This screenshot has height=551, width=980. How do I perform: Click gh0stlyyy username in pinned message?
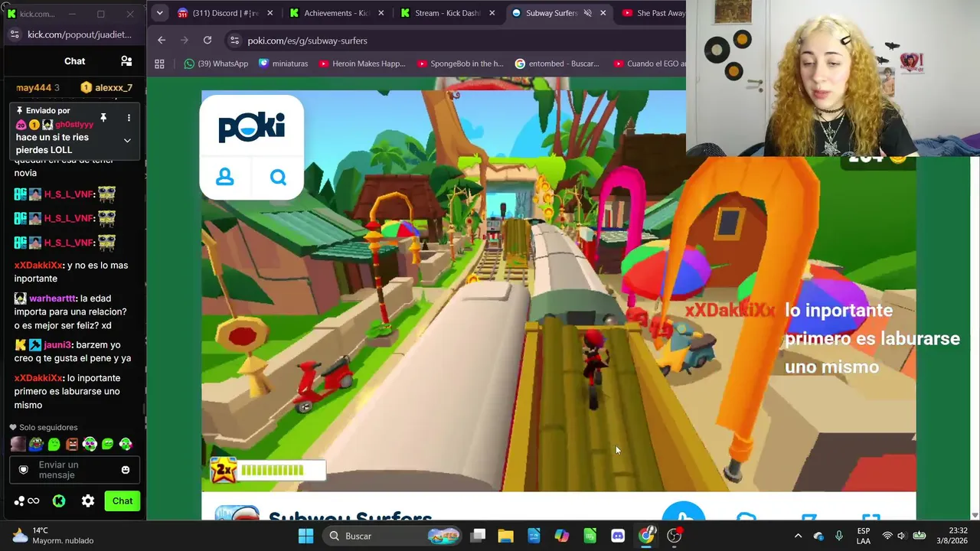click(x=74, y=125)
